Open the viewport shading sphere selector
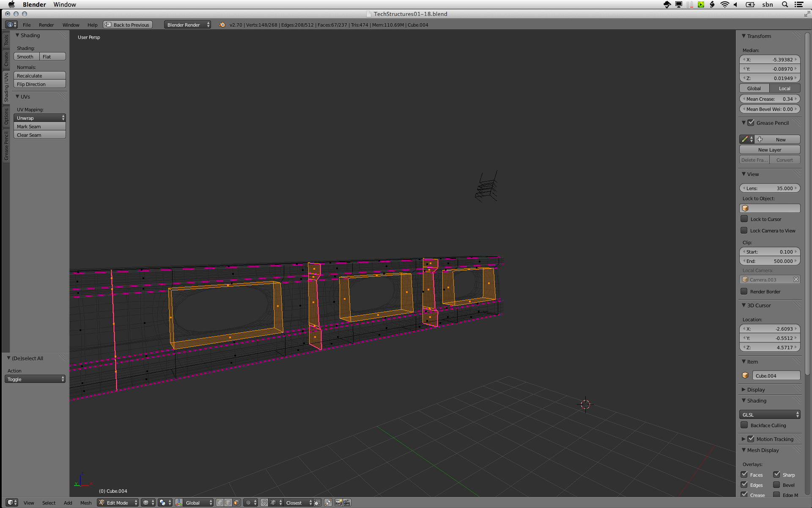This screenshot has height=508, width=812. click(x=148, y=502)
